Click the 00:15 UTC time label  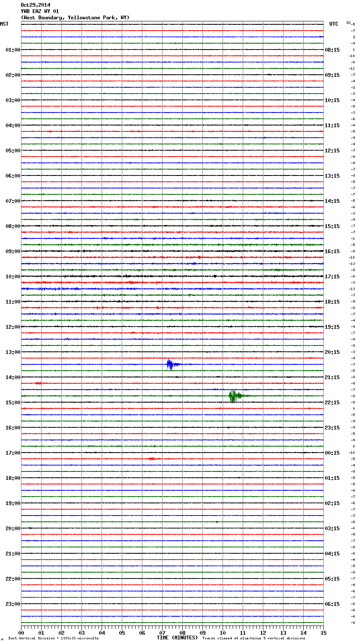(x=332, y=453)
